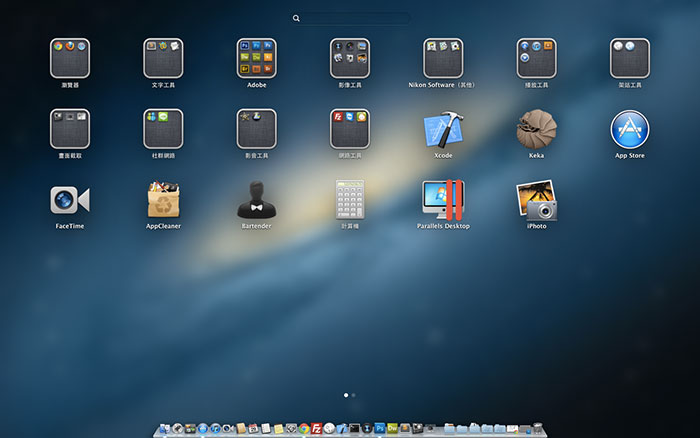This screenshot has height=438, width=700.
Task: Launch the Bartender app
Action: (x=256, y=200)
